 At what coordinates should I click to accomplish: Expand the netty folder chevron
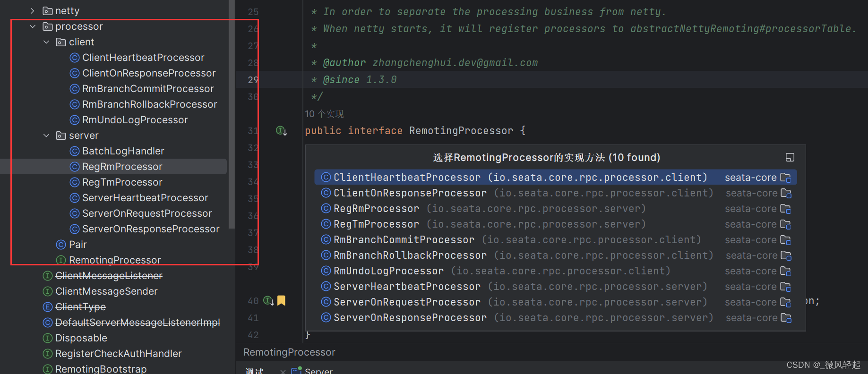[x=32, y=11]
